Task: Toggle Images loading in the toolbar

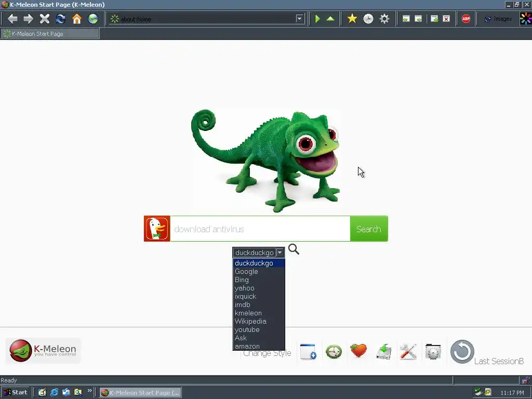Action: point(498,19)
